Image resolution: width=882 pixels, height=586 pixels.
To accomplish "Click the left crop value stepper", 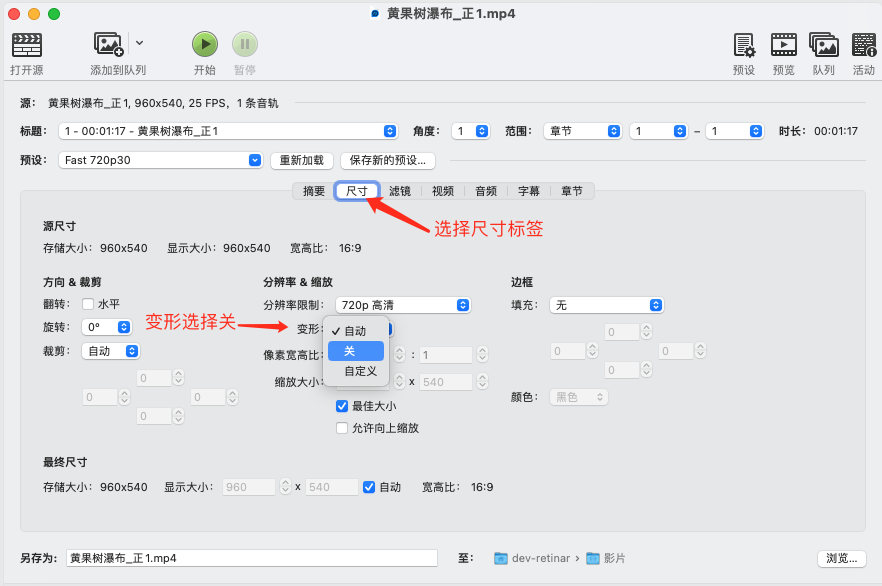I will (124, 397).
